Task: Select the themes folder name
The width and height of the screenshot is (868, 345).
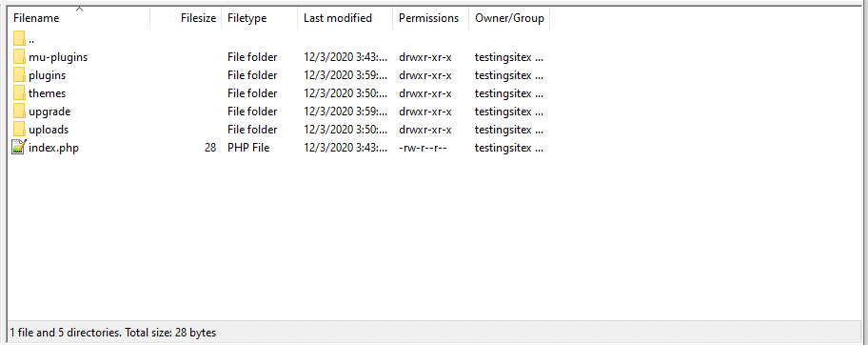Action: coord(47,93)
